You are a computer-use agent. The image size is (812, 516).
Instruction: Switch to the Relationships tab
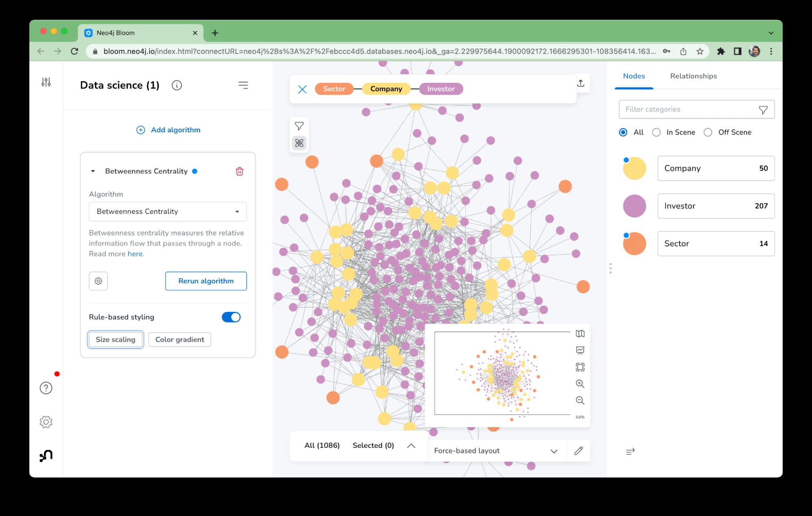(694, 76)
